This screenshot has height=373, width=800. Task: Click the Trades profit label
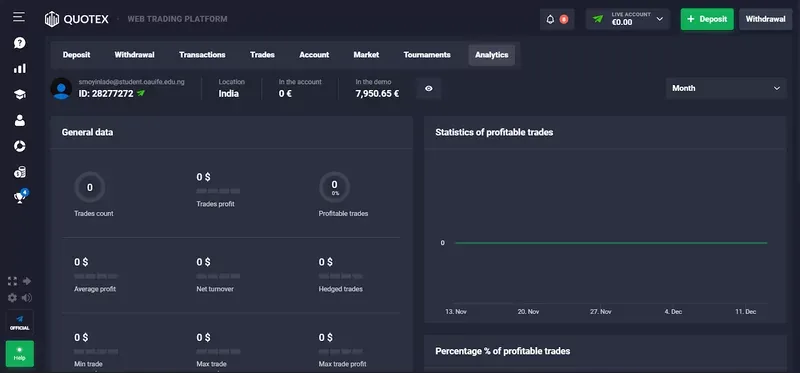215,204
